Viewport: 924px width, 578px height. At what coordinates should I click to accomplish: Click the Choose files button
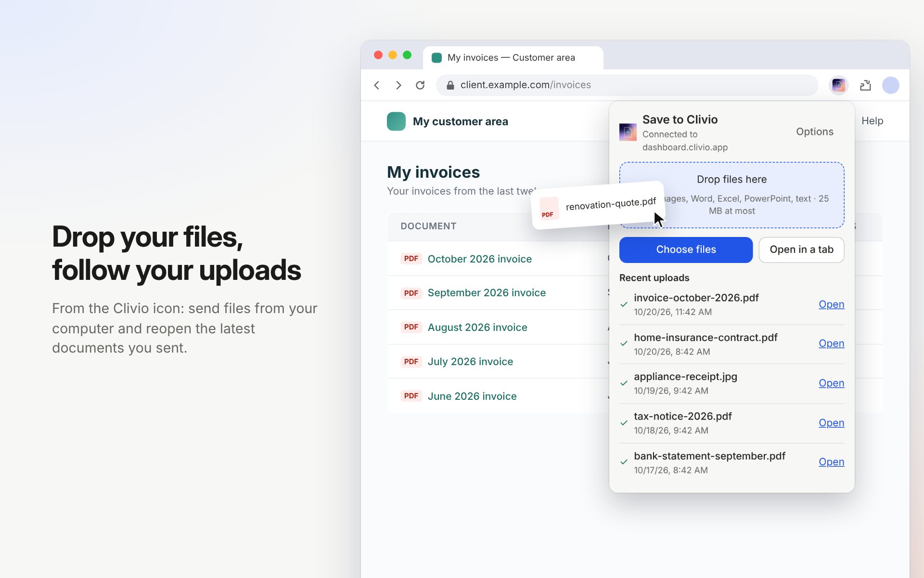[x=686, y=250]
